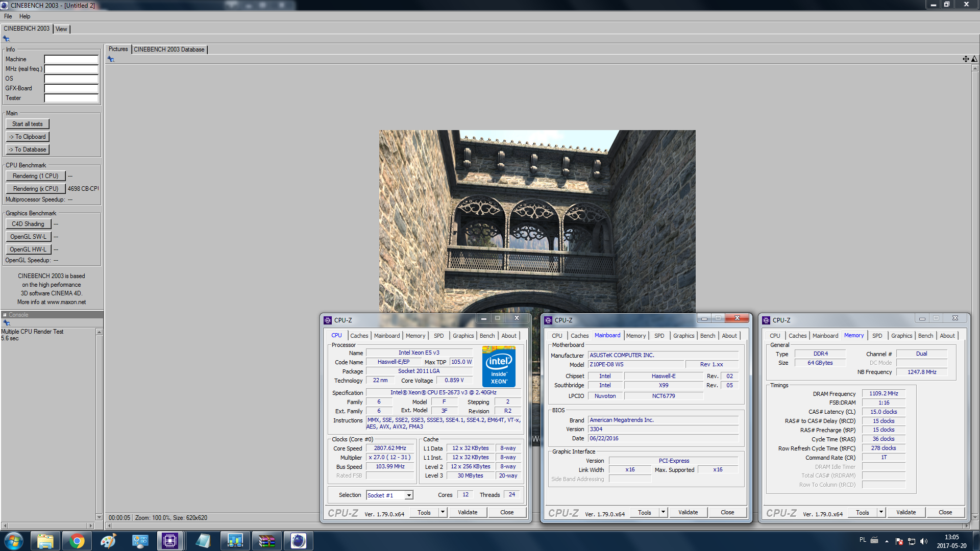Switch to the View tab in CINEBENCH
The width and height of the screenshot is (980, 551).
[x=61, y=29]
